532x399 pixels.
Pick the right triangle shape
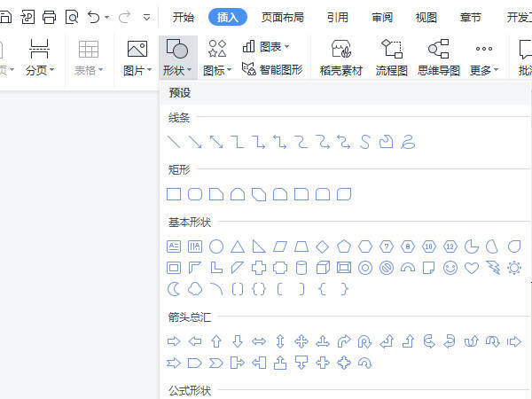click(x=259, y=246)
